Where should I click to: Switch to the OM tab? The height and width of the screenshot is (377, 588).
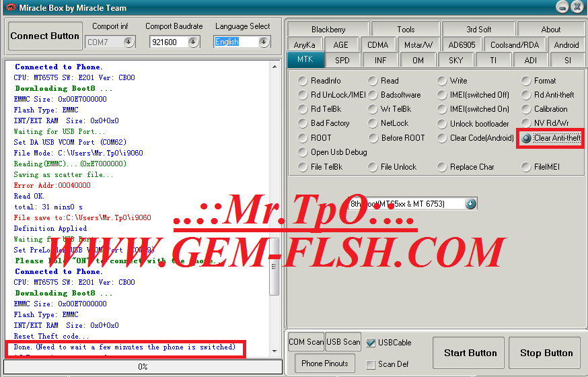tap(418, 60)
